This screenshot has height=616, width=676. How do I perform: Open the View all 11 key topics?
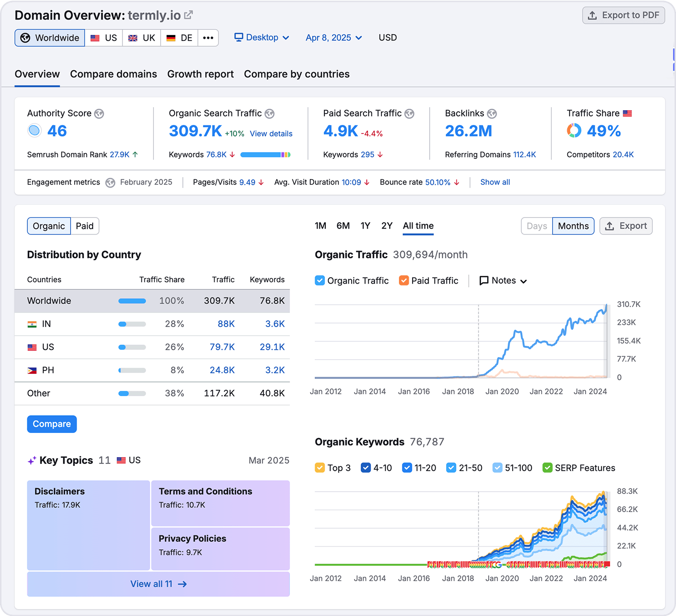[158, 584]
